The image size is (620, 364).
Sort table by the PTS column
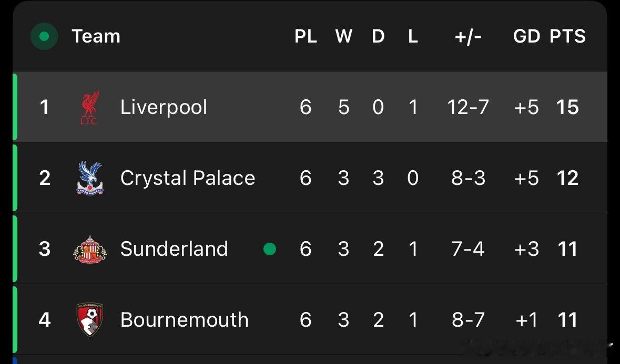pyautogui.click(x=567, y=36)
